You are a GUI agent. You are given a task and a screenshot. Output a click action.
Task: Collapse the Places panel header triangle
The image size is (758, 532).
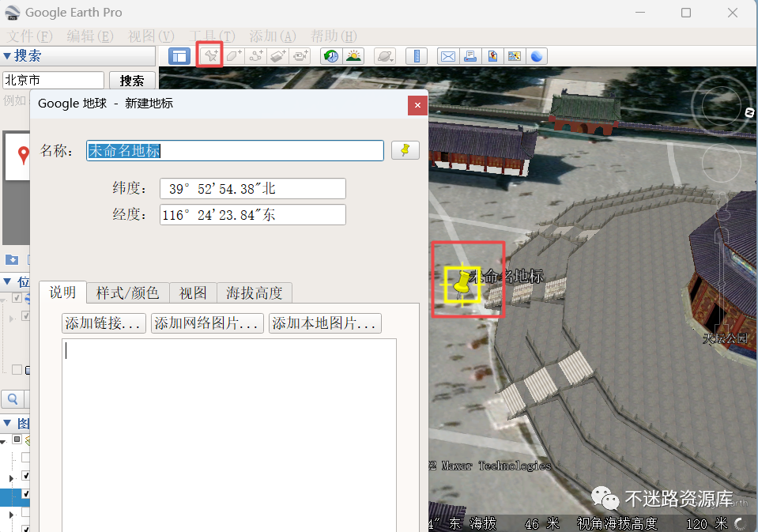point(7,281)
